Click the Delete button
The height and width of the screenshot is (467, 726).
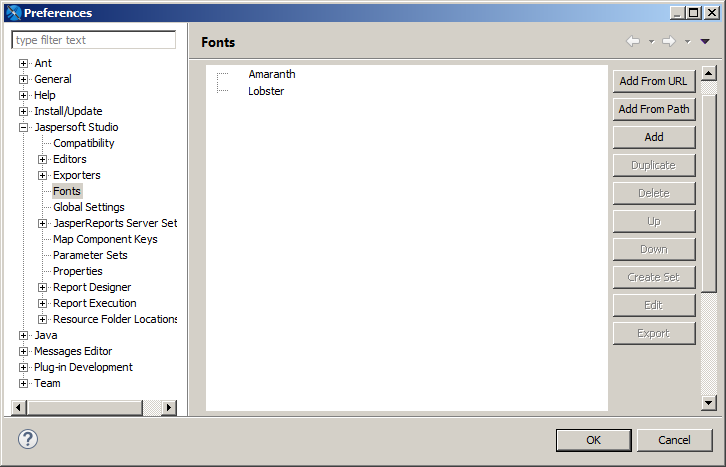[654, 193]
